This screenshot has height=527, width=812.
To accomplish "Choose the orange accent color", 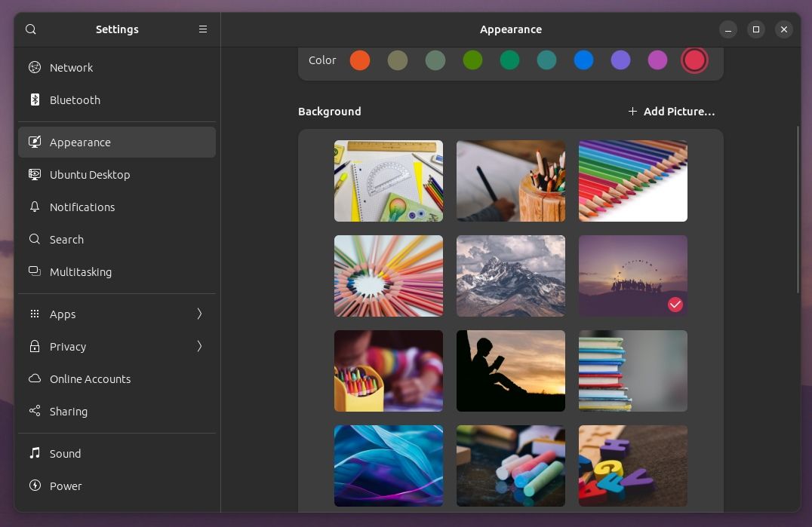I will [360, 60].
